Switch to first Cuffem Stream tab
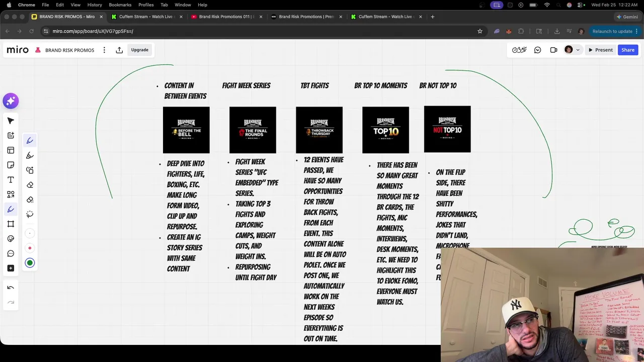This screenshot has height=362, width=644. pos(147,17)
